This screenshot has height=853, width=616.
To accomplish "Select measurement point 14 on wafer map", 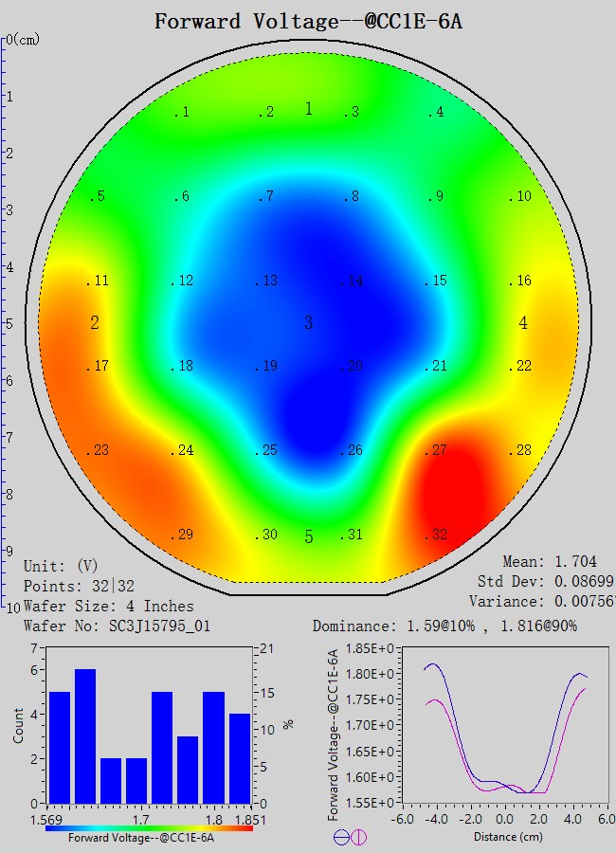I will point(353,281).
